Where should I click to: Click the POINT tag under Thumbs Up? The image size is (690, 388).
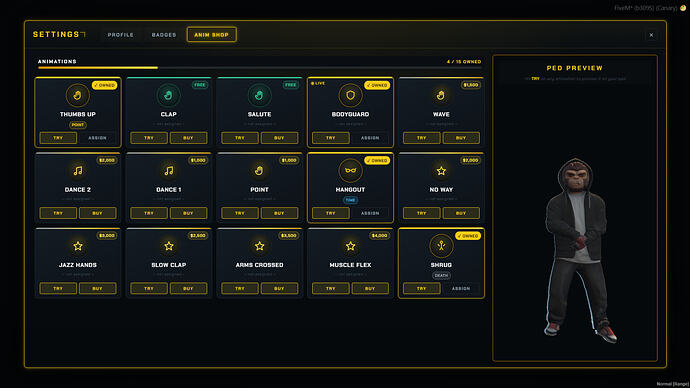pyautogui.click(x=77, y=125)
